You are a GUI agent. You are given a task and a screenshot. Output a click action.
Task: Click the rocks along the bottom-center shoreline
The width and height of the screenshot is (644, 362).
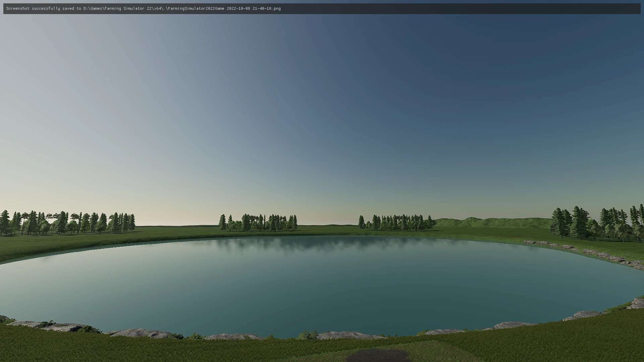pyautogui.click(x=349, y=335)
